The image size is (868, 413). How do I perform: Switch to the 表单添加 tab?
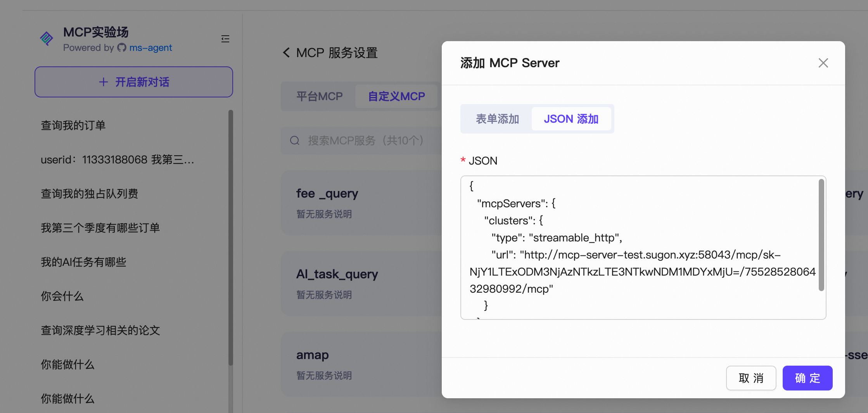pos(497,119)
